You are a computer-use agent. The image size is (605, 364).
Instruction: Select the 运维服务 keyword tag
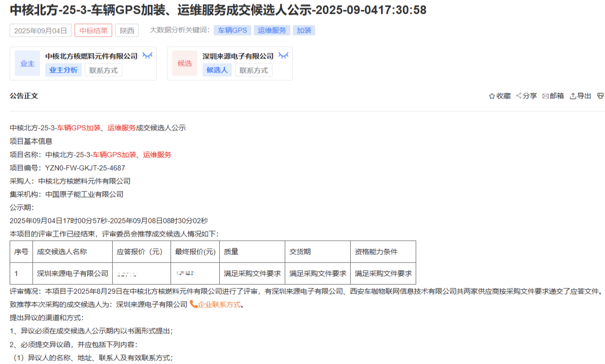[x=272, y=30]
